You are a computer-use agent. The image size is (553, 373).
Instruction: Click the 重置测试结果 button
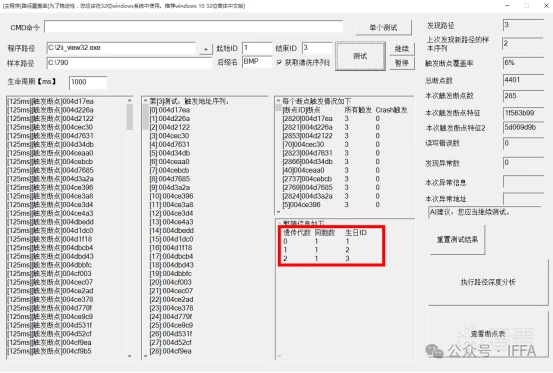pos(457,240)
